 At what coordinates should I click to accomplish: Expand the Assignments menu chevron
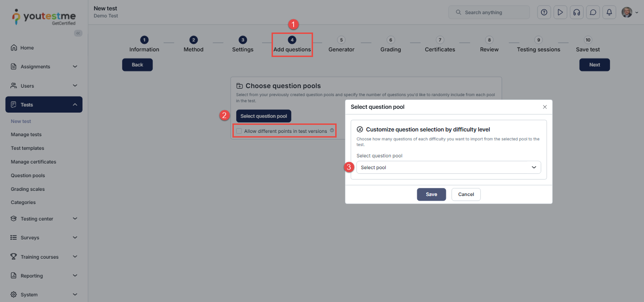pos(75,66)
